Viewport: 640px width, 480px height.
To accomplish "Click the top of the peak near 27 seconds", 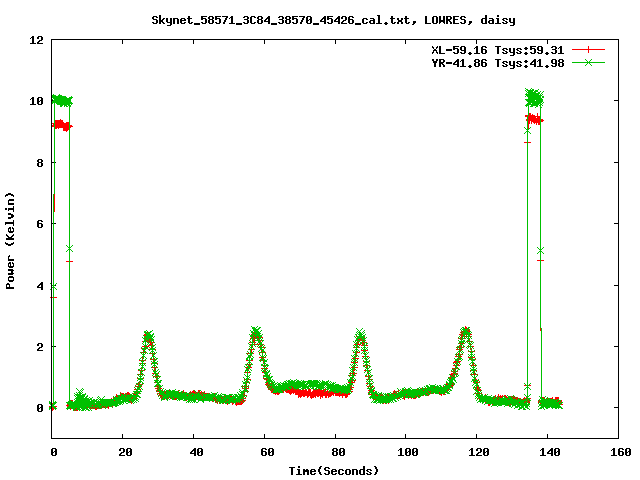I will [148, 336].
